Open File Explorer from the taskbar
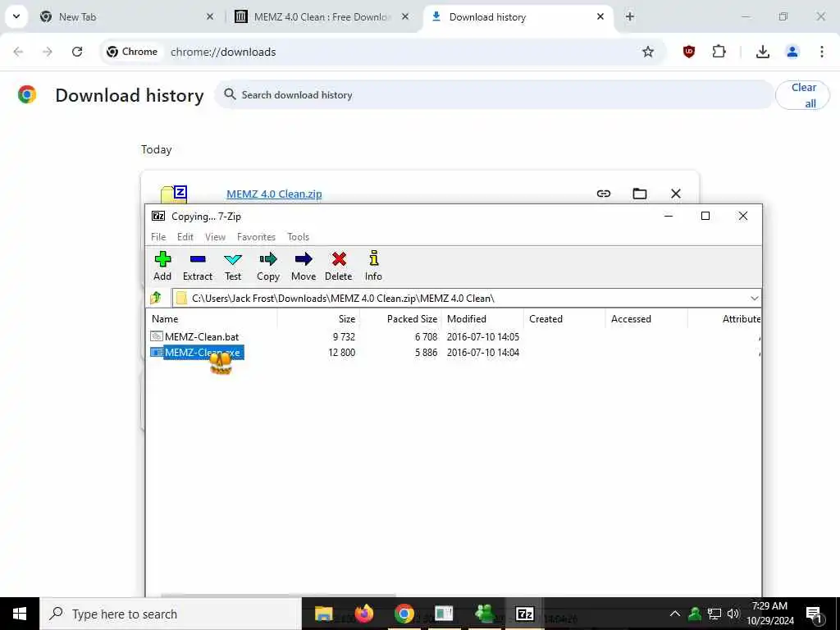Viewport: 840px width, 630px height. point(323,614)
